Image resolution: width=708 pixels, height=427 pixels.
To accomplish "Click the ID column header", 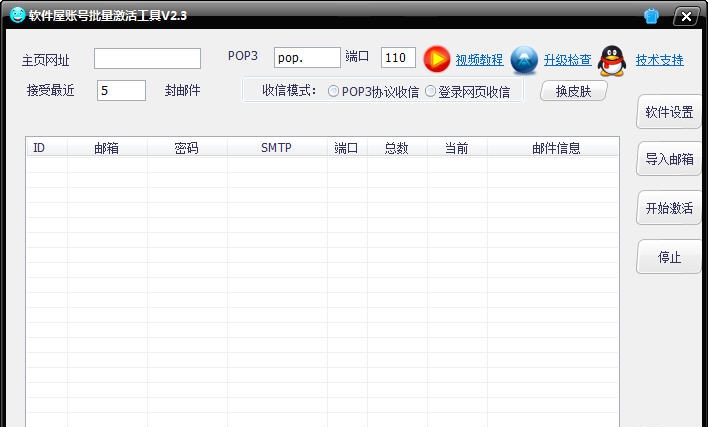I will pyautogui.click(x=47, y=148).
